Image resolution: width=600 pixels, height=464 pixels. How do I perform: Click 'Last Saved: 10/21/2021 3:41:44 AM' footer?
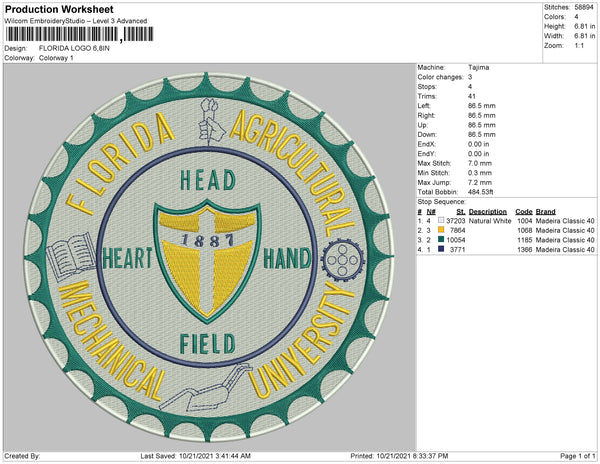pyautogui.click(x=196, y=456)
